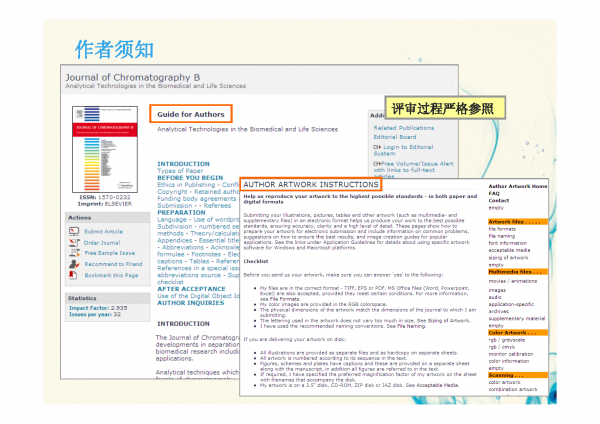Open the images sidebar link
The height and width of the screenshot is (424, 600).
[497, 290]
